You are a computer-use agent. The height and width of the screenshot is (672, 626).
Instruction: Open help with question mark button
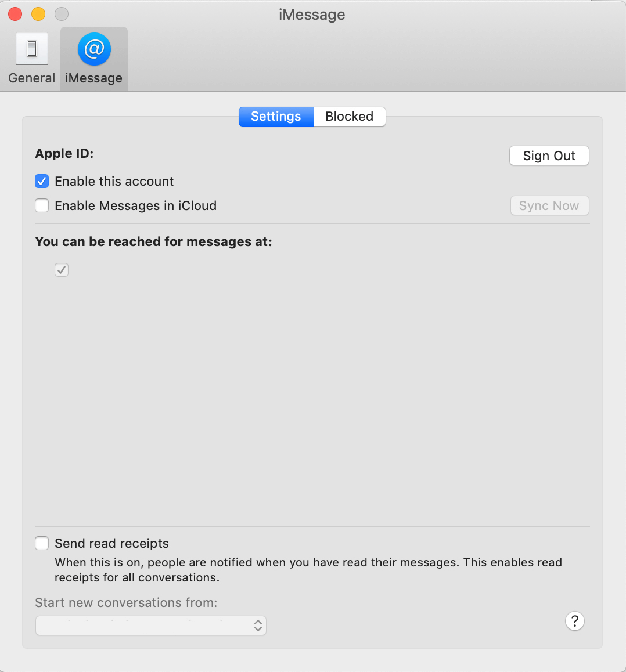point(574,621)
